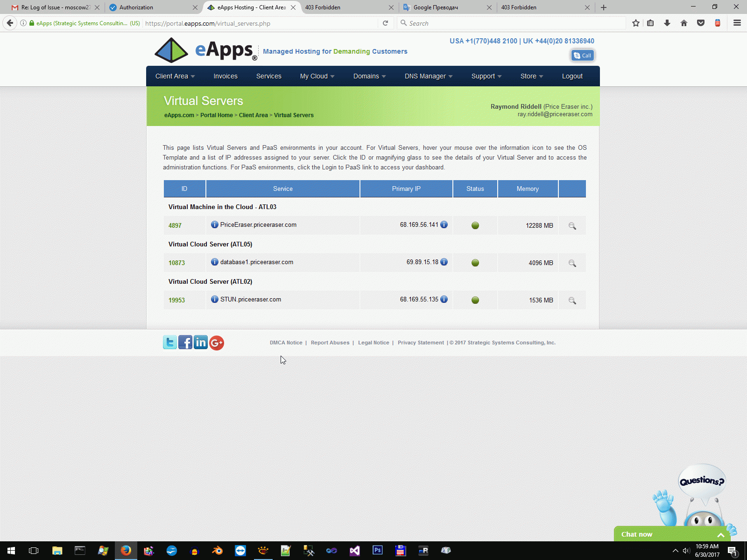Open File Explorer from the taskbar

[x=57, y=551]
